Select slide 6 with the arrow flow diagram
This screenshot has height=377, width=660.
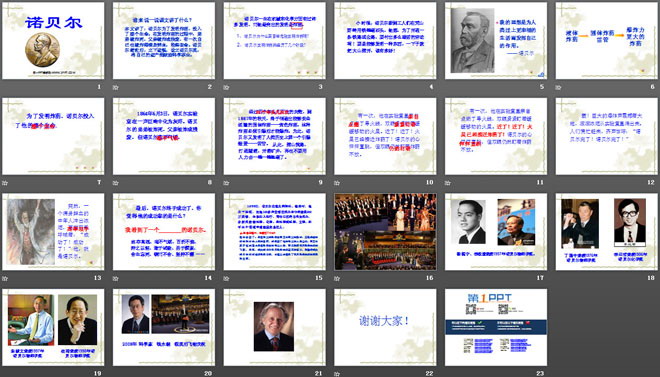point(607,40)
